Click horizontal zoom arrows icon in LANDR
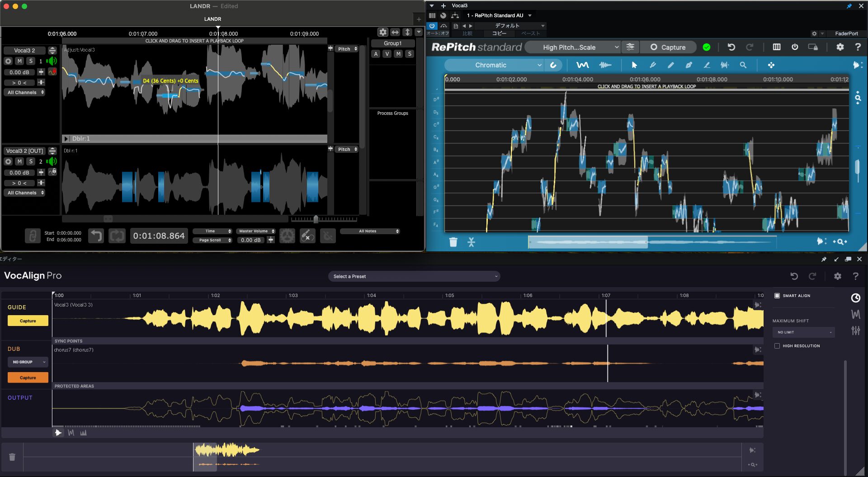 click(x=395, y=32)
